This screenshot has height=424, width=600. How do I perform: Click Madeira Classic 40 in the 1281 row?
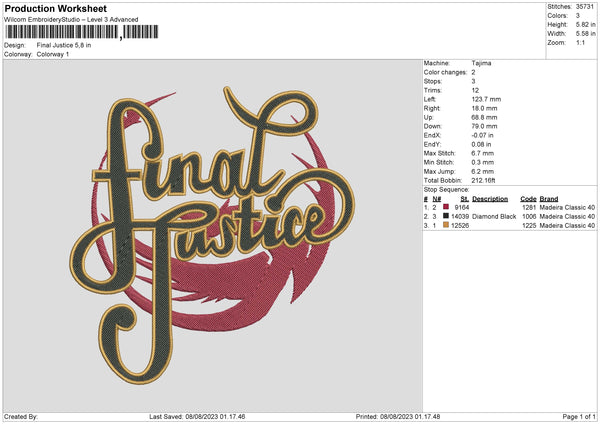(567, 207)
